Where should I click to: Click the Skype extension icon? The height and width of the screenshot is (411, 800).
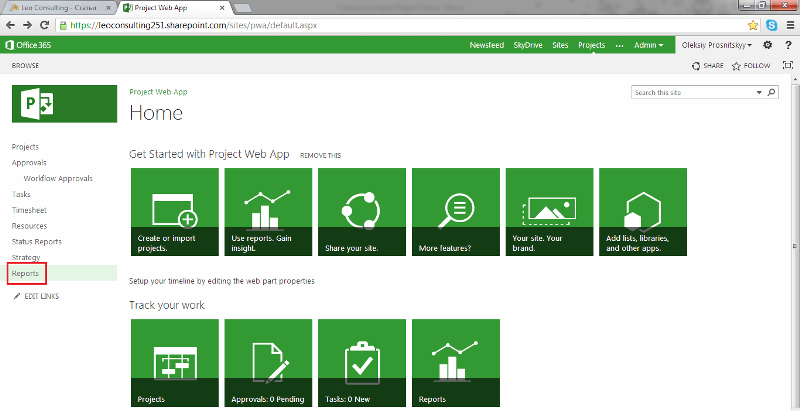(771, 25)
